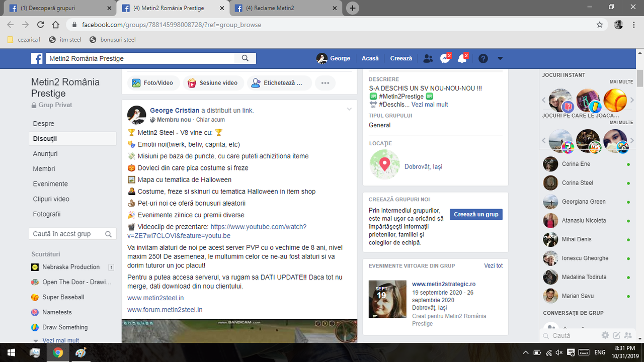
Task: Open the quick help question mark icon
Action: click(483, 58)
